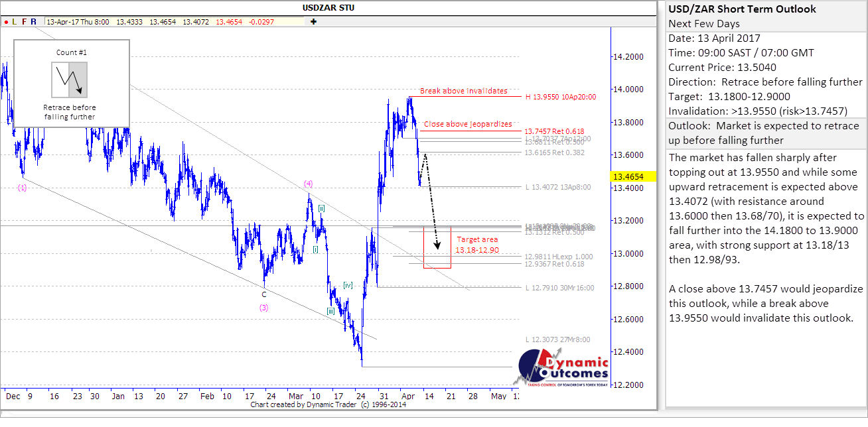This screenshot has height=427, width=868.
Task: Click the open value 13.4333 in header
Action: (x=129, y=22)
